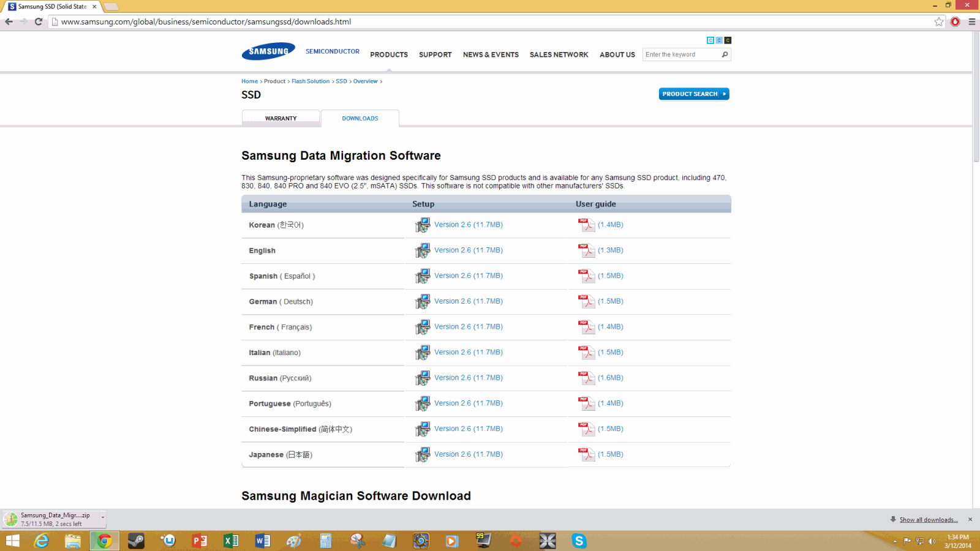Screen dimensions: 980x551
Task: Click the Samsung logo
Action: click(268, 51)
